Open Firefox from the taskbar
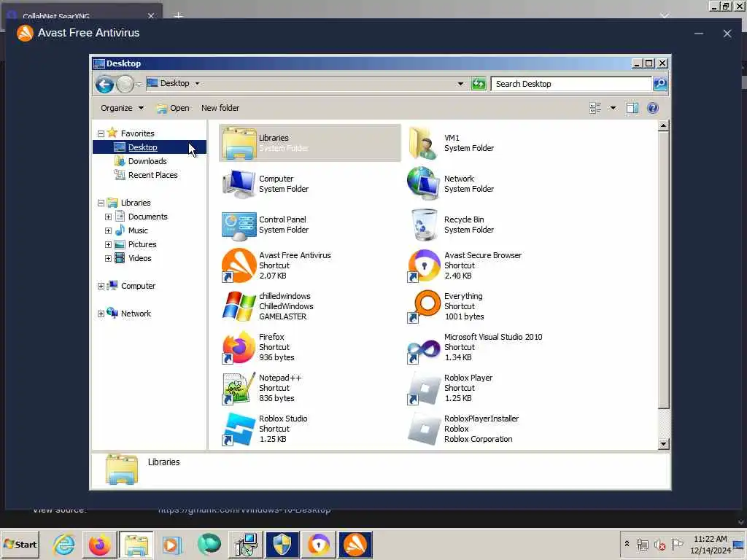 coord(99,544)
